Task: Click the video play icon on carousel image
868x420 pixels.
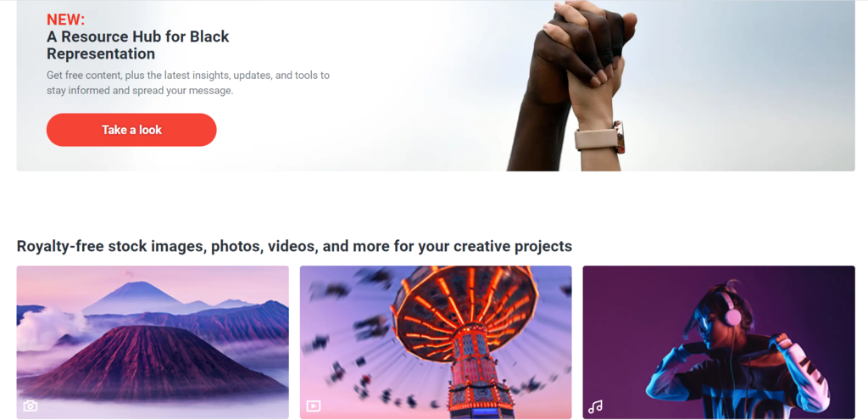Action: tap(314, 406)
